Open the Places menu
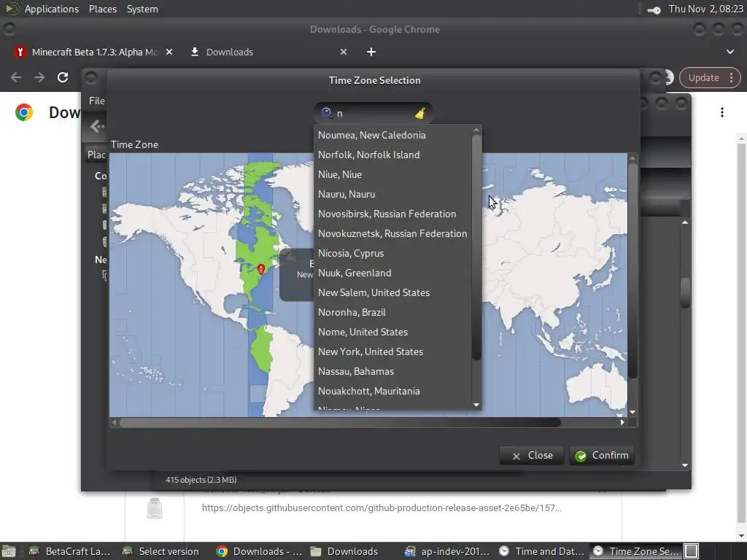Image resolution: width=747 pixels, height=560 pixels. tap(103, 9)
